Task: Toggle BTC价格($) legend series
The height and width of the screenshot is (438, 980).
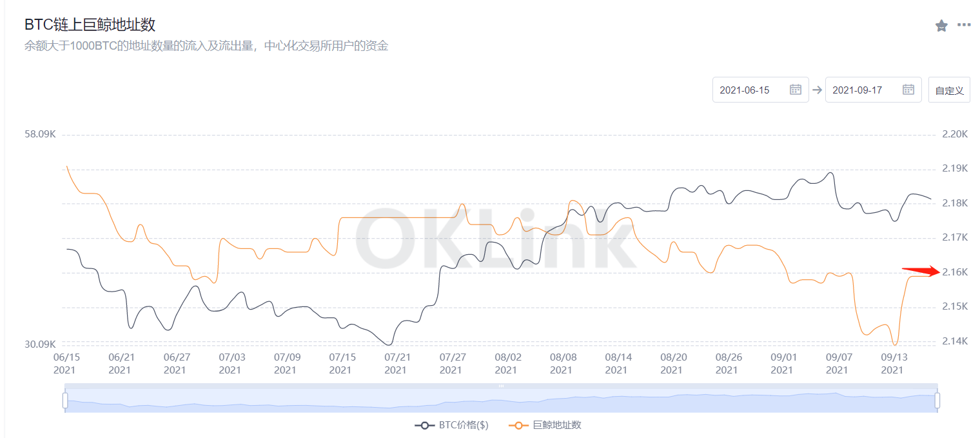Action: click(451, 425)
